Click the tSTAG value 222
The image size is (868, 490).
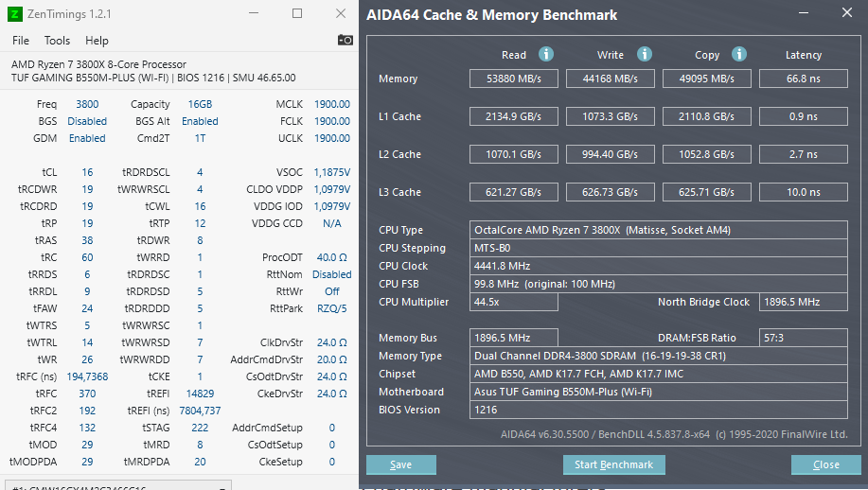tap(200, 428)
